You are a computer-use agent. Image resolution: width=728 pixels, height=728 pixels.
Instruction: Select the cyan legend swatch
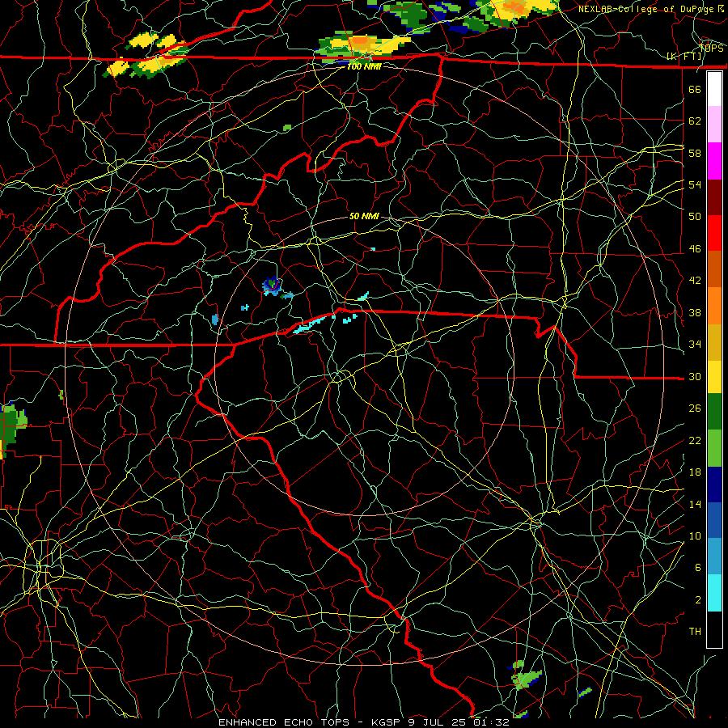[x=714, y=593]
